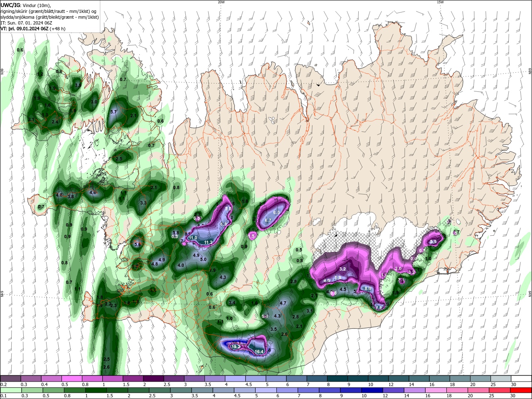Image resolution: width=532 pixels, height=399 pixels.
Task: Click the 2.4 value on the map
Action: pos(55,122)
